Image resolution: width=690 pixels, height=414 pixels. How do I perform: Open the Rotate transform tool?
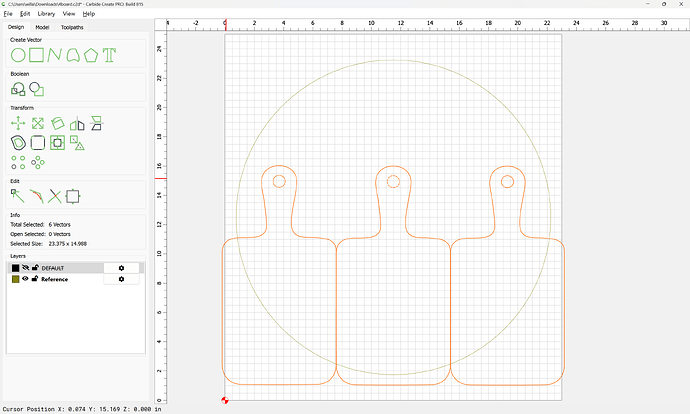tap(58, 124)
